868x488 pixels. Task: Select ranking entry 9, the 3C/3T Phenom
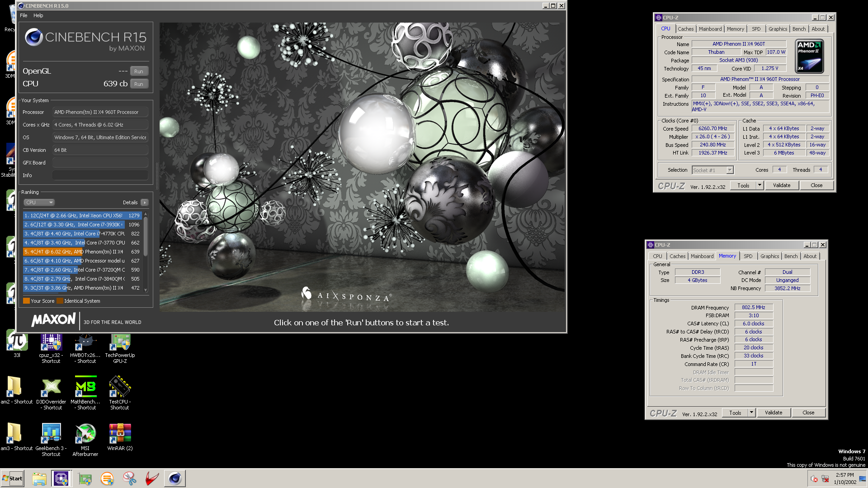[82, 288]
